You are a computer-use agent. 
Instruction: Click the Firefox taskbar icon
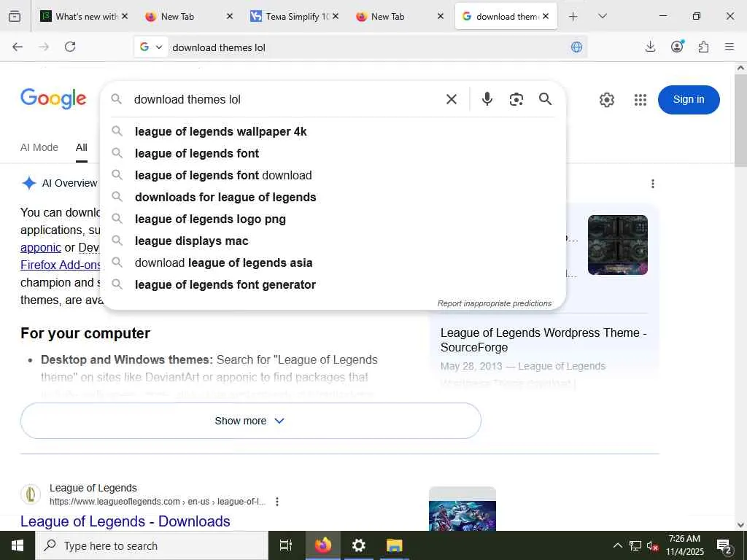coord(322,545)
